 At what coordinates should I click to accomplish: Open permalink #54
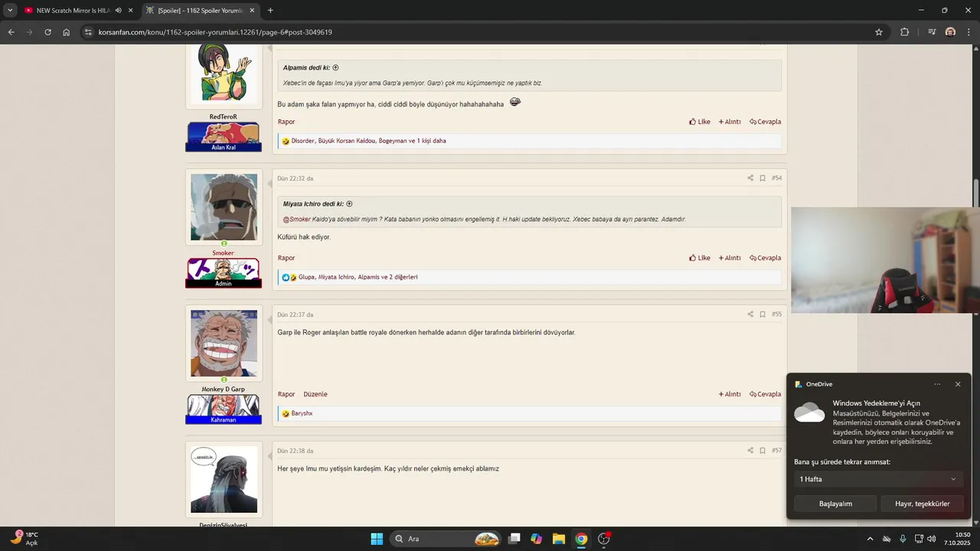776,178
